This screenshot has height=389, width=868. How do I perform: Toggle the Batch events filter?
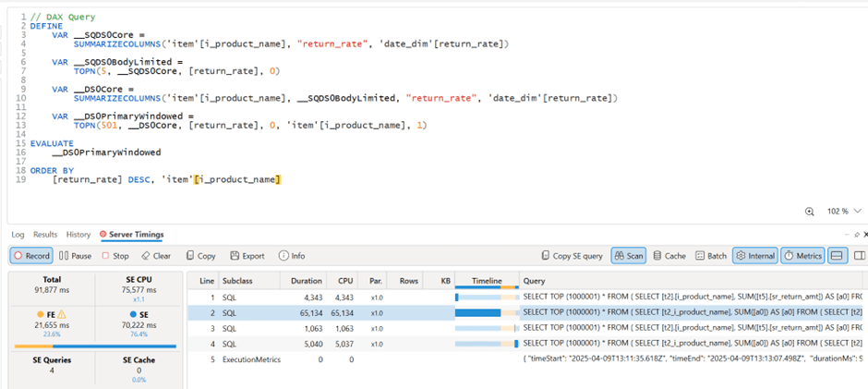click(711, 256)
